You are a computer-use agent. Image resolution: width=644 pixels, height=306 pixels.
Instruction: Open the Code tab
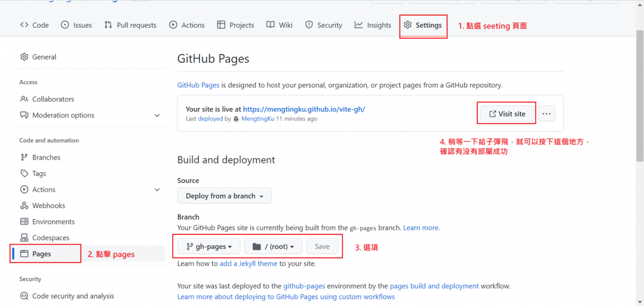click(x=34, y=25)
